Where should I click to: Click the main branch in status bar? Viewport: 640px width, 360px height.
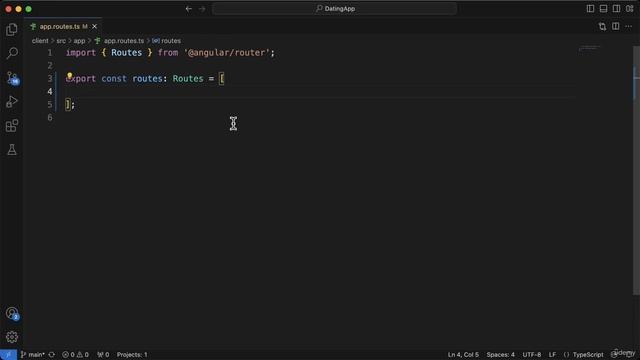tap(33, 355)
